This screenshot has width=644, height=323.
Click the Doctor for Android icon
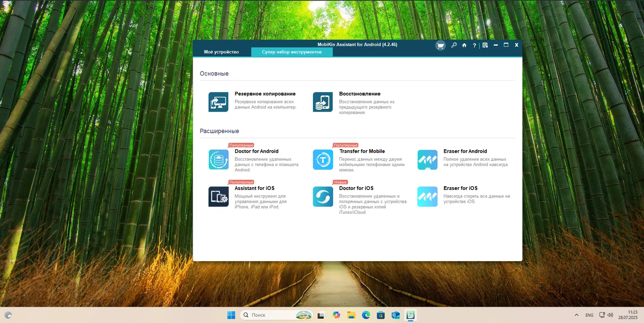pyautogui.click(x=219, y=160)
